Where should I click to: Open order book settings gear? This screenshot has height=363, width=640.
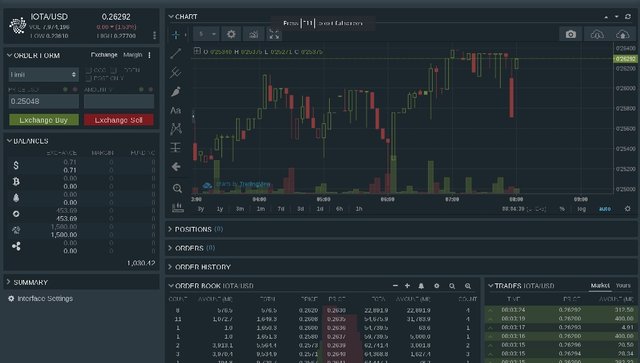click(x=437, y=286)
